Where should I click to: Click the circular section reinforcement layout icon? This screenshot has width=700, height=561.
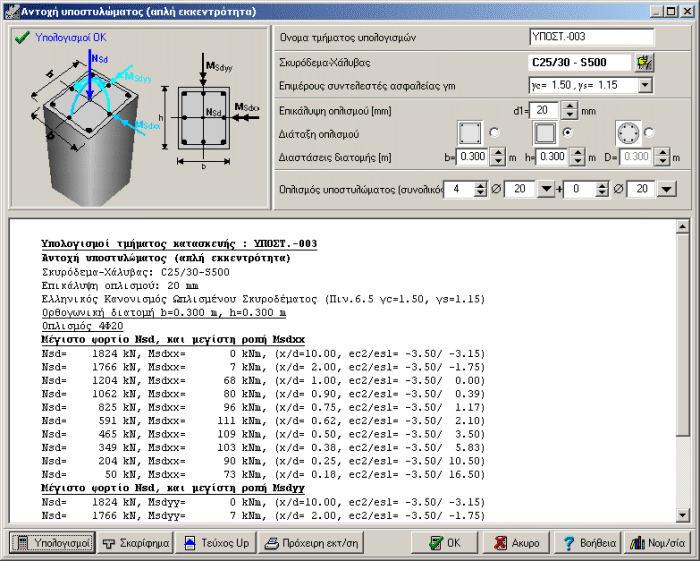pyautogui.click(x=628, y=132)
